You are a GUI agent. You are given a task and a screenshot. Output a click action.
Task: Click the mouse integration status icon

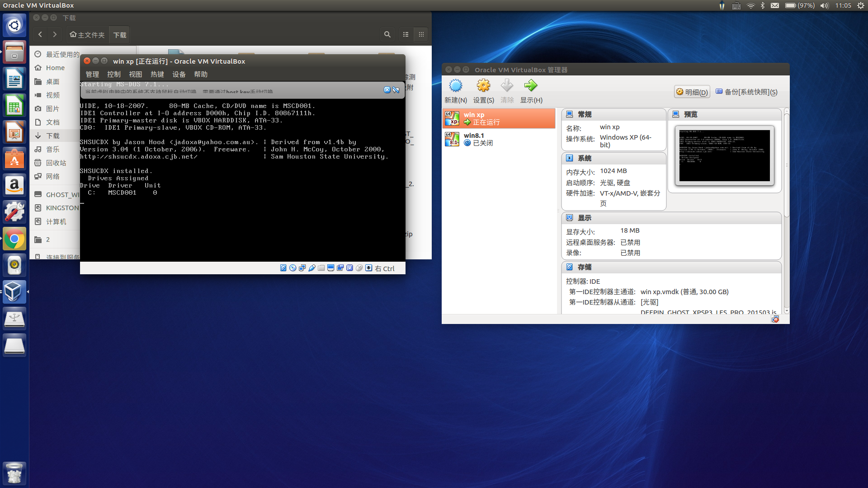359,268
